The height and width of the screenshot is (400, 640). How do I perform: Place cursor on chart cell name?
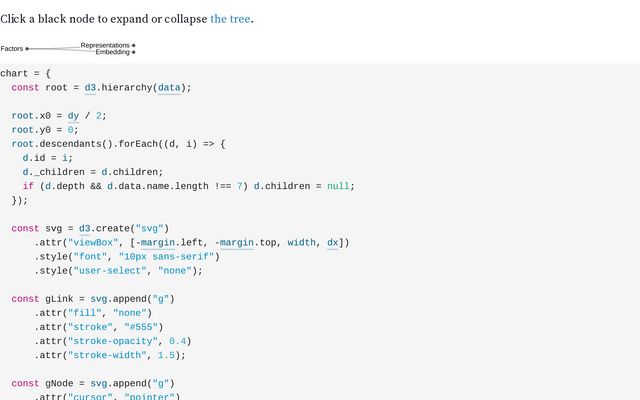click(14, 73)
